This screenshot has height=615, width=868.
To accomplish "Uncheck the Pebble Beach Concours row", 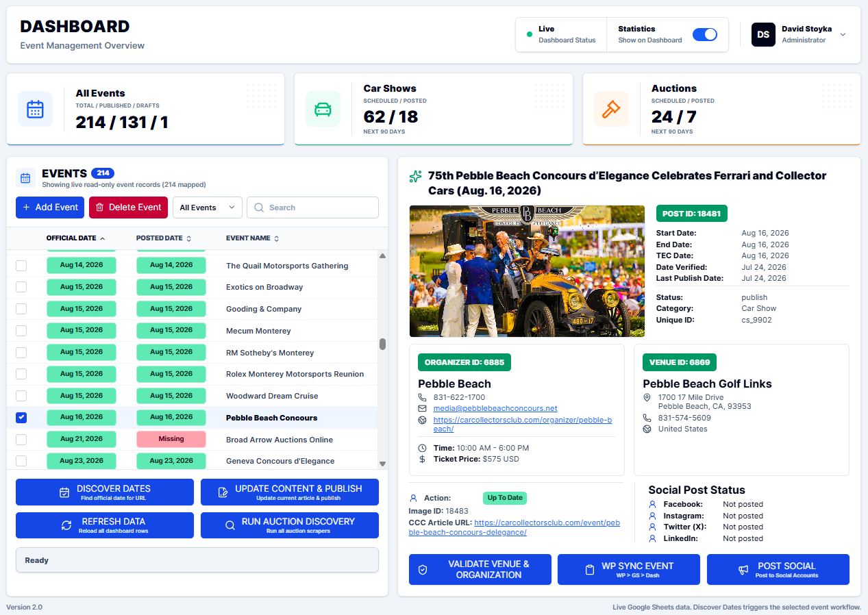I will [x=21, y=417].
